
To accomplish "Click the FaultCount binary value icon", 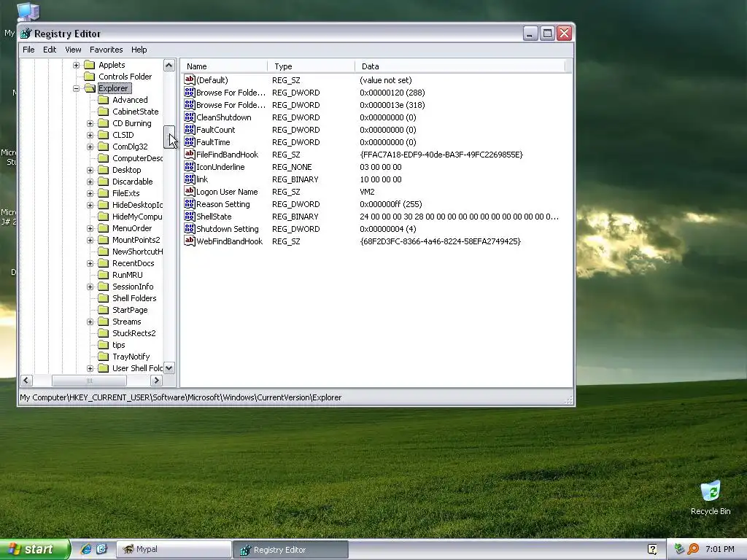I will [x=190, y=130].
